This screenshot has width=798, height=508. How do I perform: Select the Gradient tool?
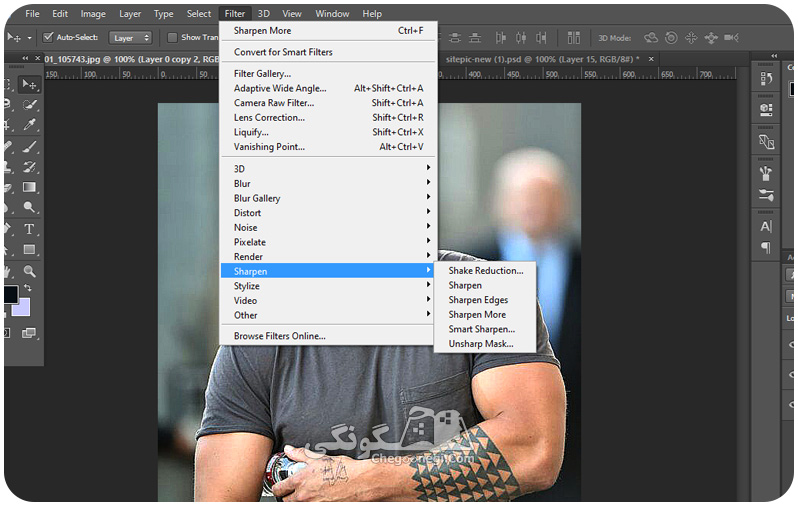pos(30,187)
